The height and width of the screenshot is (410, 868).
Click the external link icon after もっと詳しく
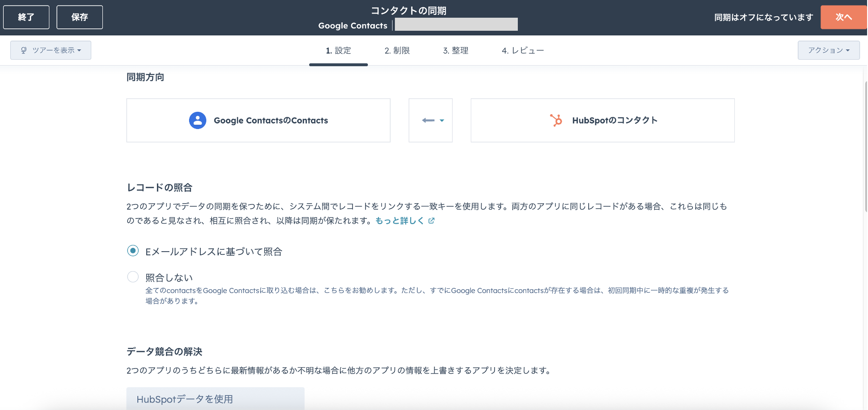coord(431,221)
